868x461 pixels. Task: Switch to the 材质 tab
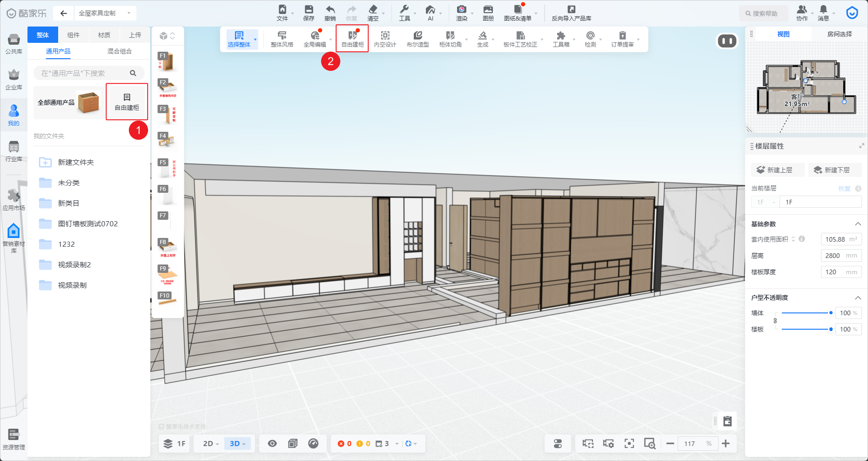pos(104,35)
